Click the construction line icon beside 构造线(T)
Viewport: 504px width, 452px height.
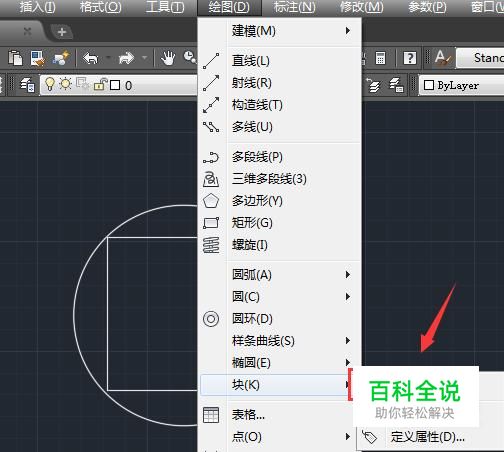(211, 105)
